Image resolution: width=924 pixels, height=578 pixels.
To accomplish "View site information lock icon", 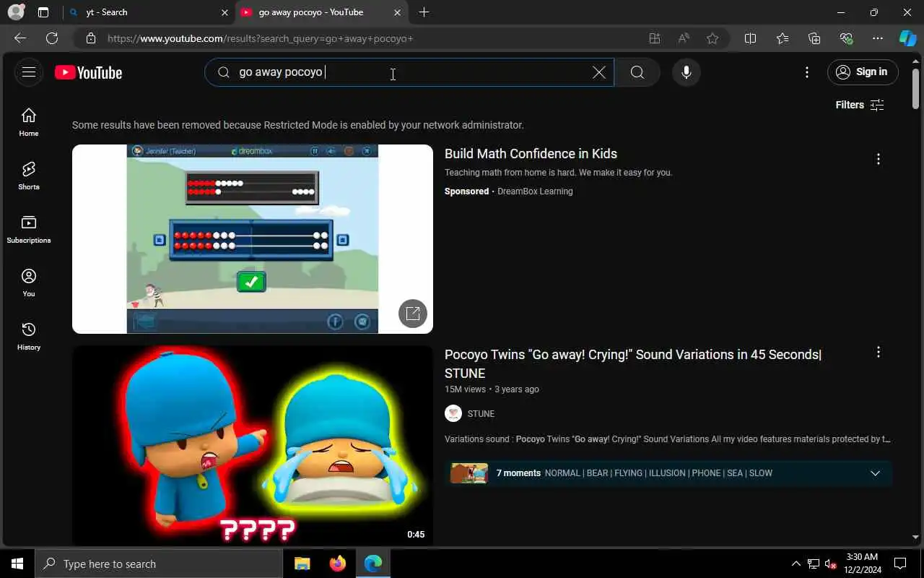I will coord(90,38).
